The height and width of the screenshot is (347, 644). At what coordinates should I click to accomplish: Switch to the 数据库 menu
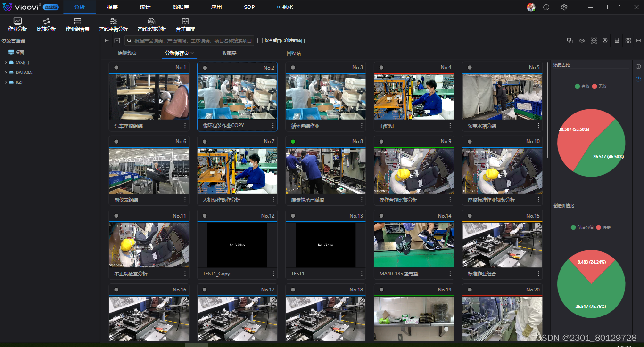tap(181, 7)
